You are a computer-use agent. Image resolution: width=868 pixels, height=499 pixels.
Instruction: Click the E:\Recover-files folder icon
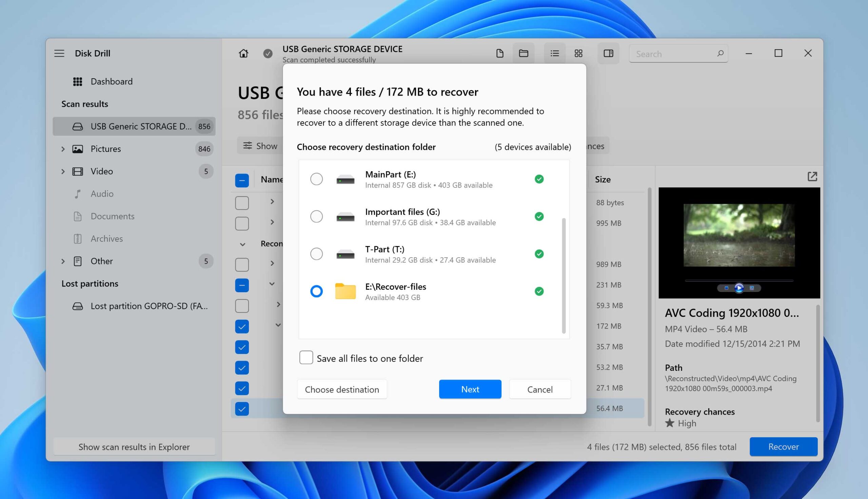coord(345,291)
